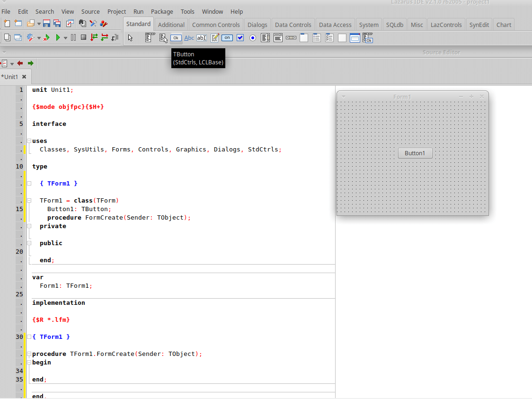Open the dropdown arrow beside Run button
This screenshot has height=399, width=532.
point(65,38)
